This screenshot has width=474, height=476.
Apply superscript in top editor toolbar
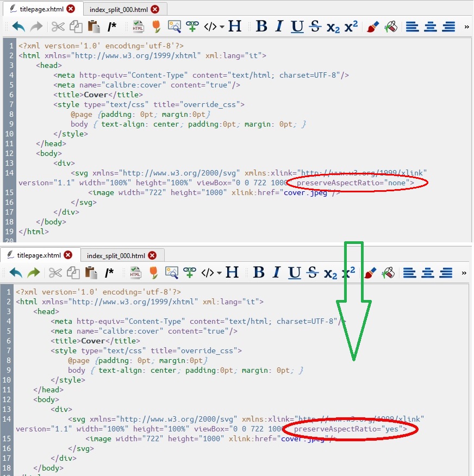point(351,26)
